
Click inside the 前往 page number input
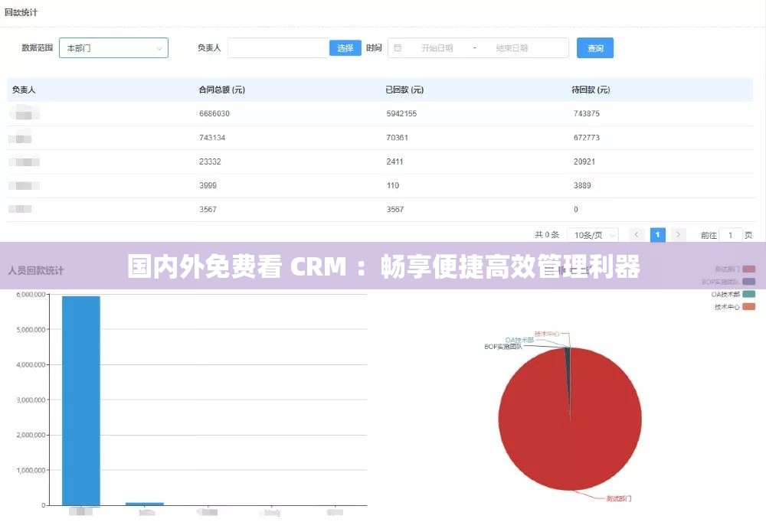(732, 234)
